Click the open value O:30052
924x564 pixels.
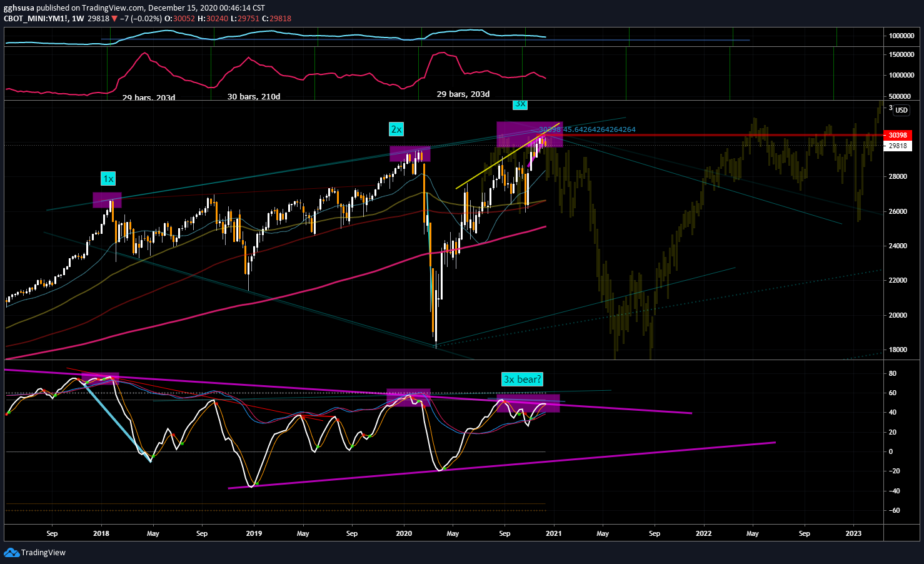coord(180,18)
